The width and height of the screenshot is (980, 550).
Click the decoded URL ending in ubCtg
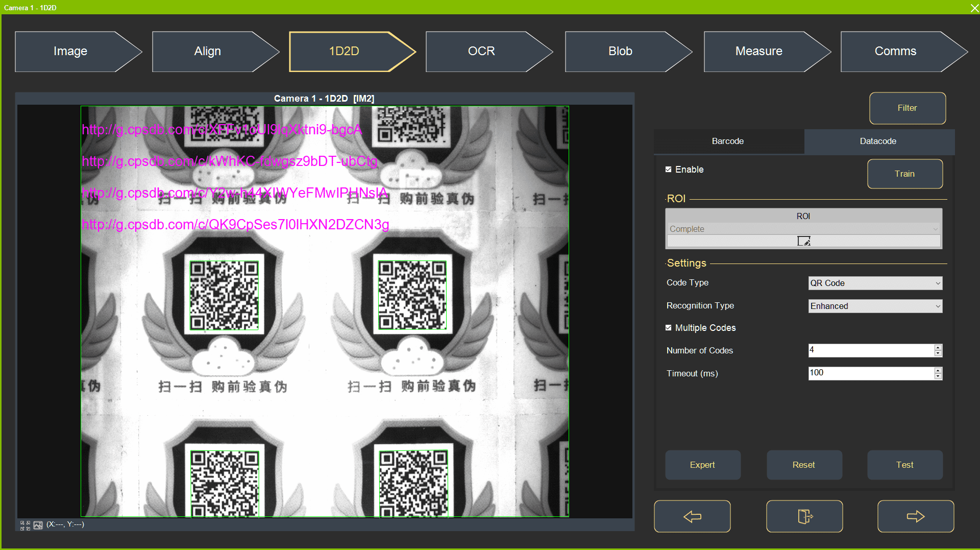pos(230,161)
